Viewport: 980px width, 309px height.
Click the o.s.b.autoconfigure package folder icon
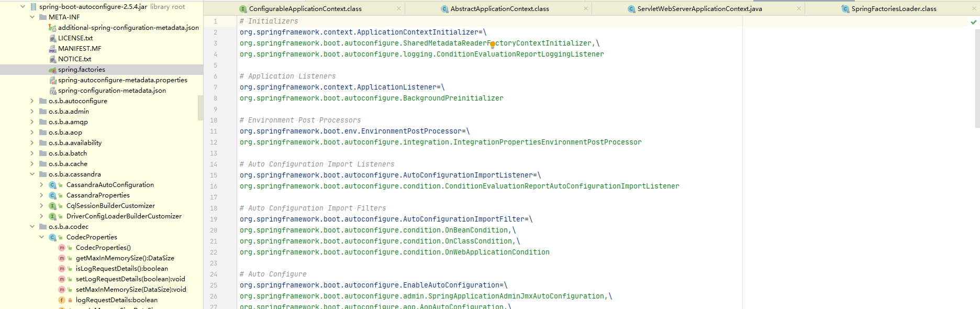[43, 101]
